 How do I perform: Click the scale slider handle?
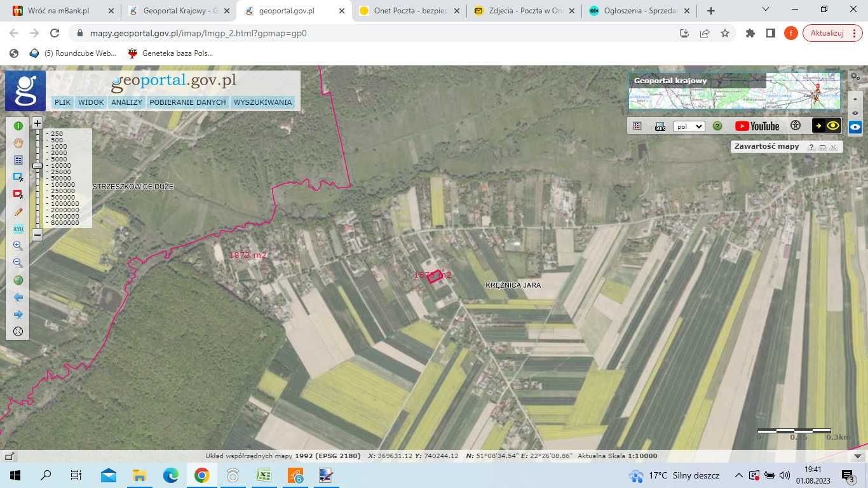pos(37,166)
